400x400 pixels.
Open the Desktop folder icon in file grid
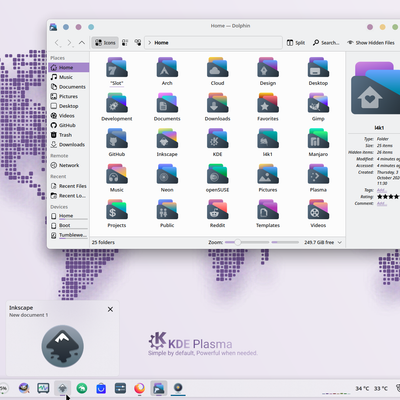point(318,68)
